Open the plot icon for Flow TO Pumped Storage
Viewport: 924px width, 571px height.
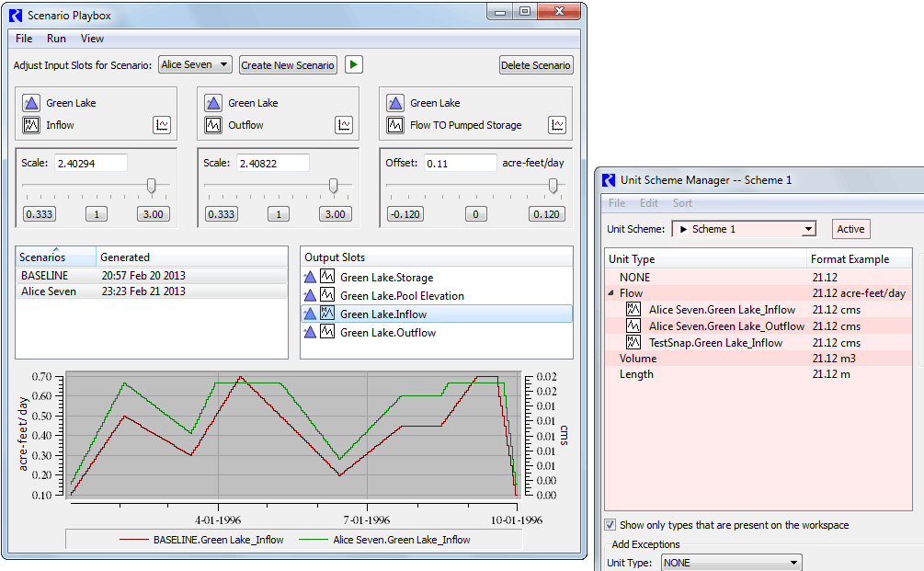[557, 125]
